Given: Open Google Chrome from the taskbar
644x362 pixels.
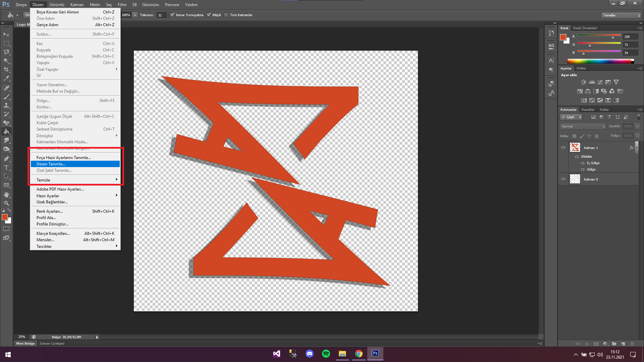Looking at the screenshot, I should (x=359, y=354).
